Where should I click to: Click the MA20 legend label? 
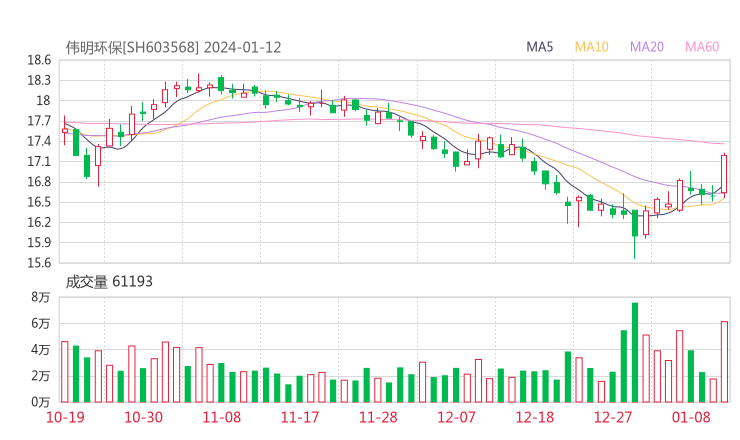(x=647, y=47)
